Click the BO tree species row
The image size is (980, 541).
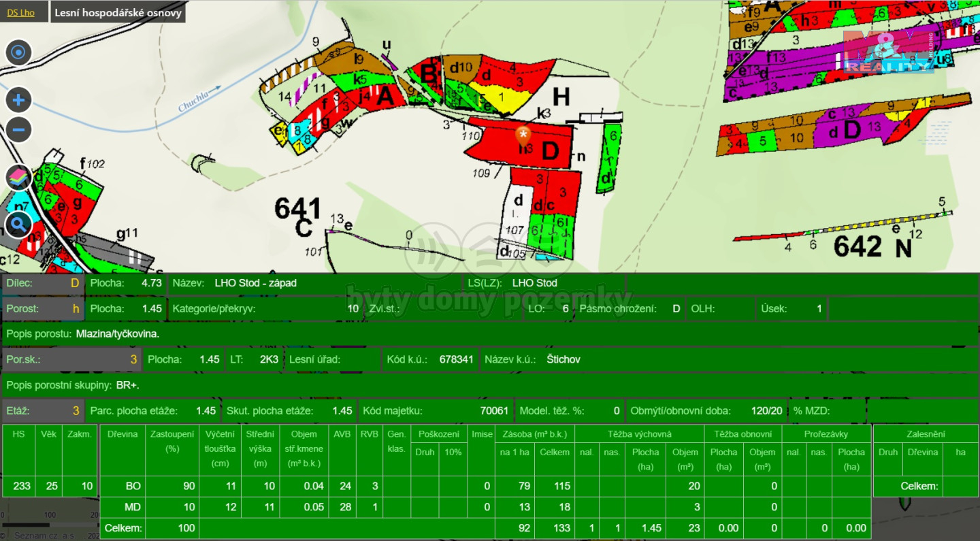click(485, 486)
